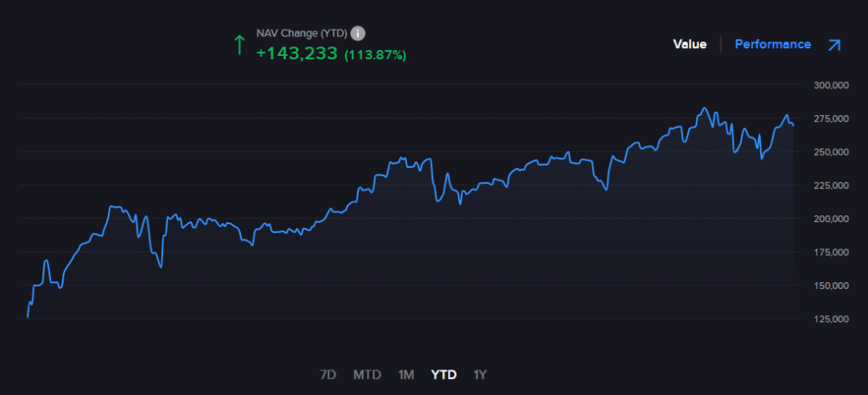The image size is (868, 395).
Task: Click the (113.87%) percentage change
Action: pyautogui.click(x=375, y=54)
